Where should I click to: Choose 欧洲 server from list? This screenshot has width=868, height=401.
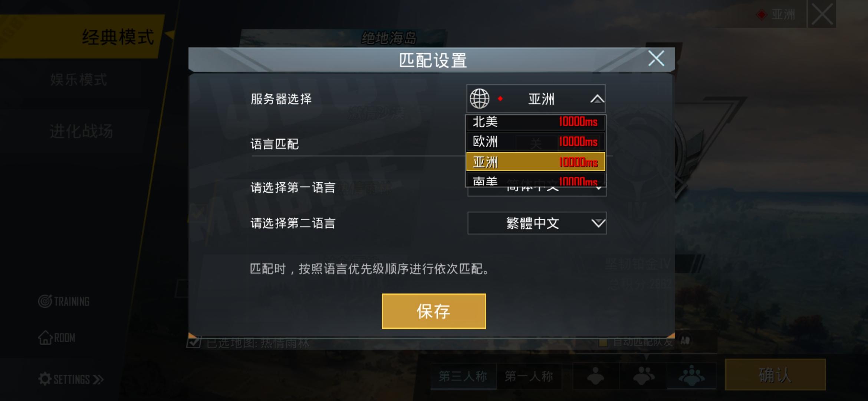click(536, 141)
